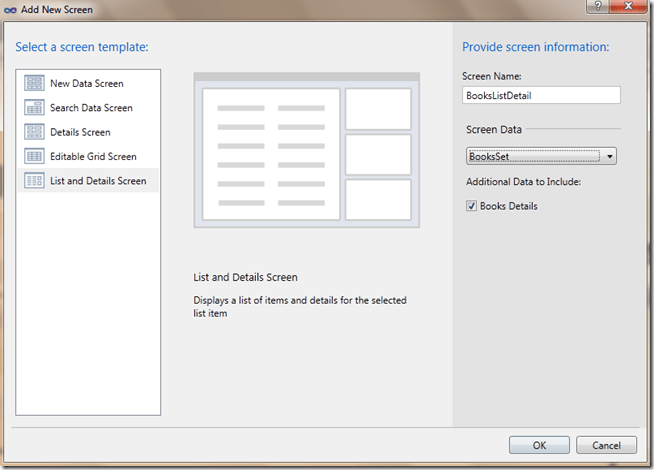Select the 'New Data Screen' label
654x470 pixels.
click(x=86, y=83)
